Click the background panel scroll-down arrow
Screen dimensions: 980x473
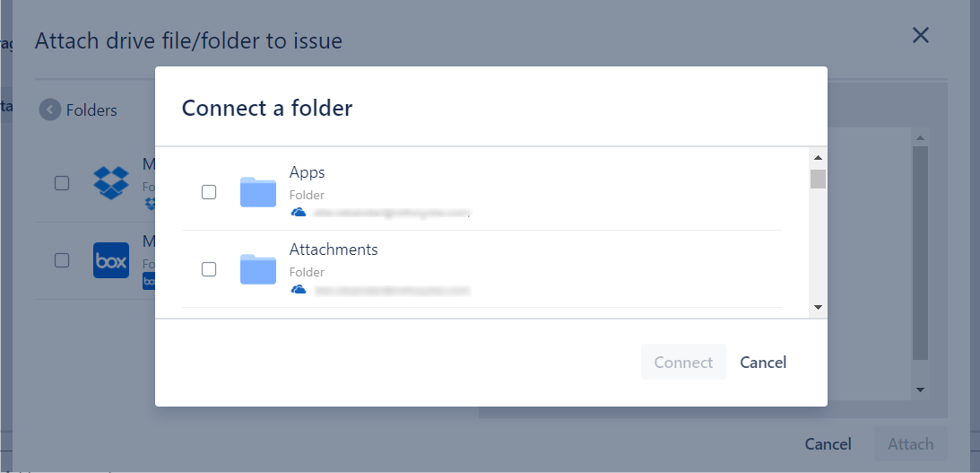[x=920, y=390]
